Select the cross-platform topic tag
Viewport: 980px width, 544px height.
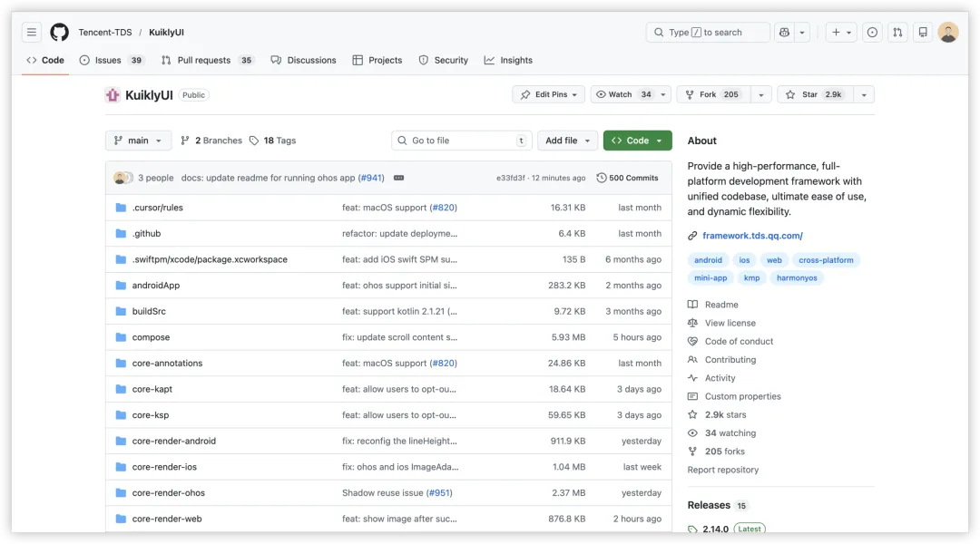[826, 260]
